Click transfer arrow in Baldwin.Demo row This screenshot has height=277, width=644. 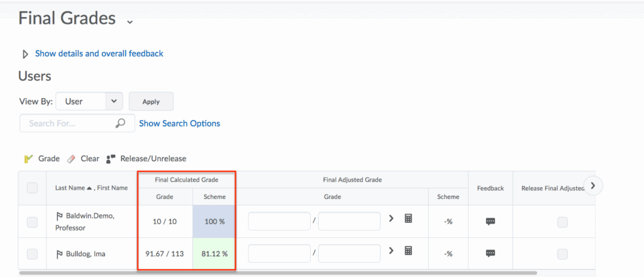tap(391, 219)
